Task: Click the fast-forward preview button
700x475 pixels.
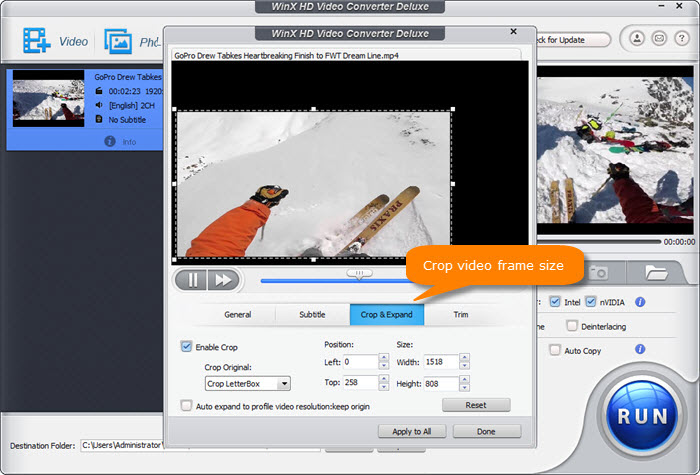Action: point(222,280)
